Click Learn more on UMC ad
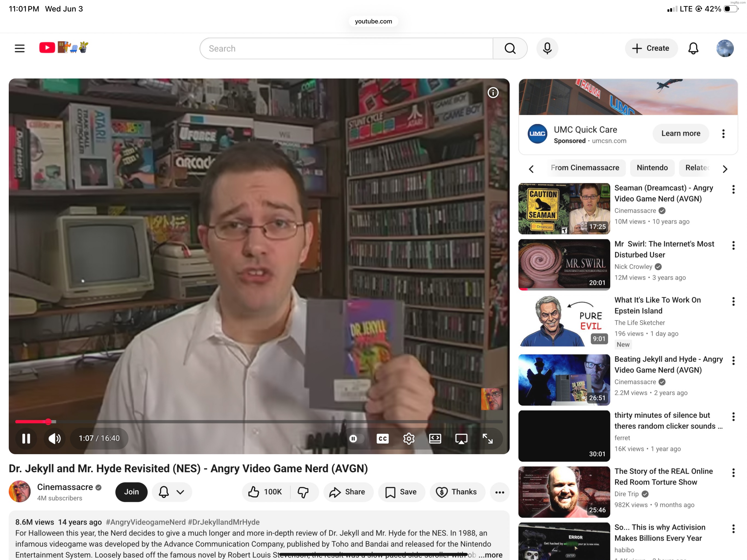This screenshot has width=747, height=560. point(681,133)
